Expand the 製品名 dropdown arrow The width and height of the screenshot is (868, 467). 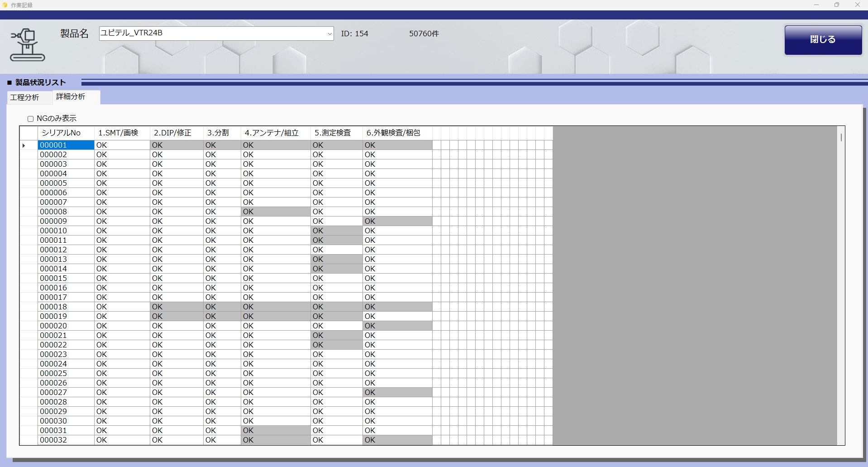point(329,34)
